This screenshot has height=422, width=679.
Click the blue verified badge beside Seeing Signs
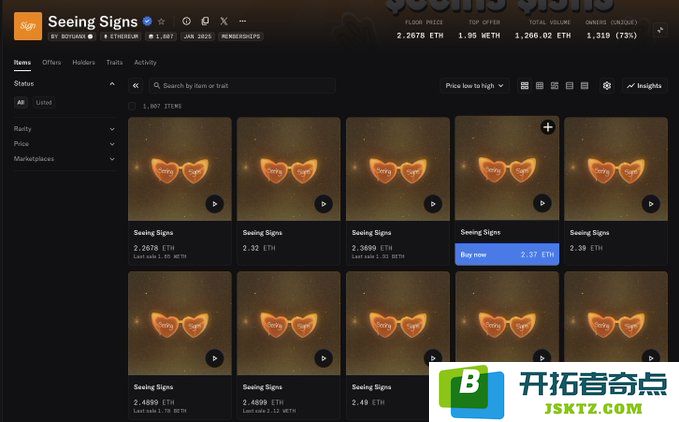pyautogui.click(x=147, y=21)
